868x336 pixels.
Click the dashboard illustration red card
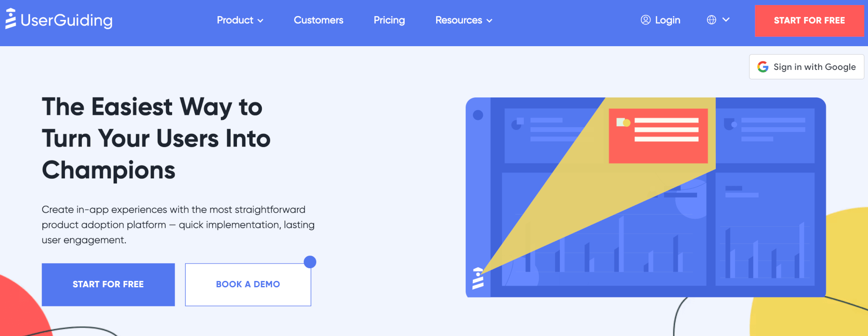tap(658, 136)
